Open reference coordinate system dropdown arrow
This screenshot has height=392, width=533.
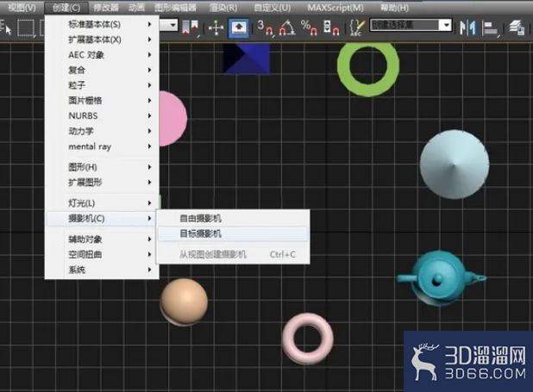[x=172, y=25]
